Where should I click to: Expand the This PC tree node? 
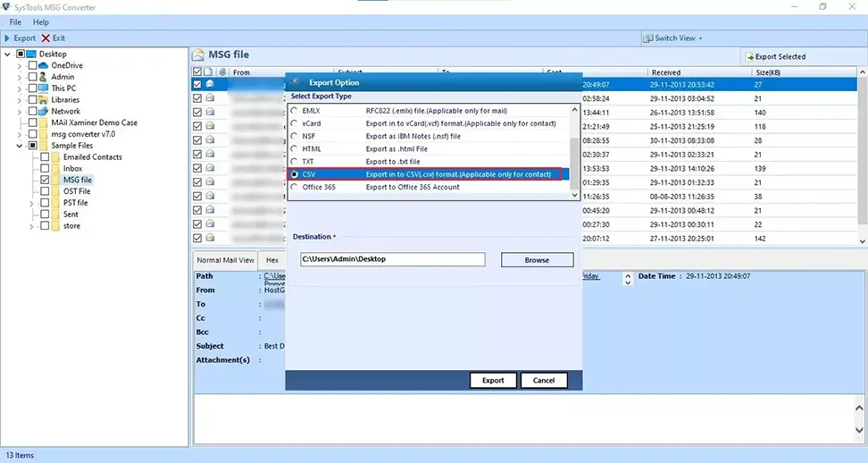pyautogui.click(x=20, y=88)
